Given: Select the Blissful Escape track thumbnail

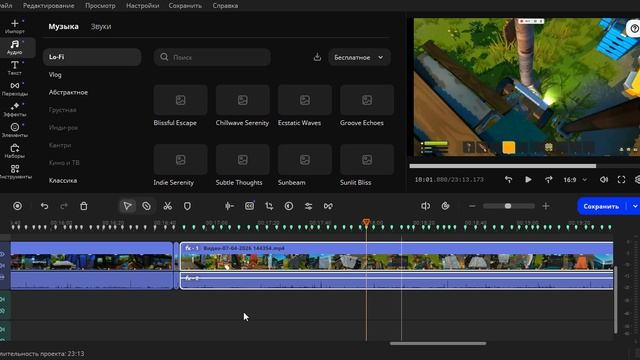Looking at the screenshot, I should pos(180,100).
